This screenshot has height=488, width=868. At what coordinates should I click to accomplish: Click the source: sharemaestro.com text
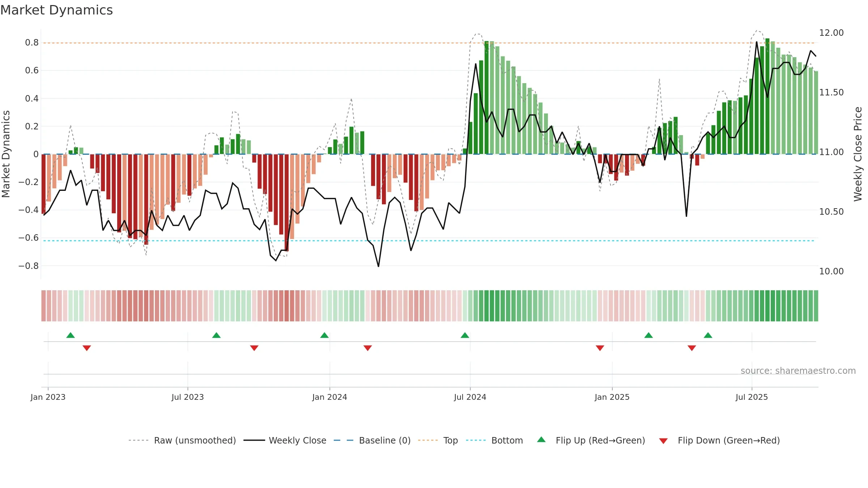point(798,371)
